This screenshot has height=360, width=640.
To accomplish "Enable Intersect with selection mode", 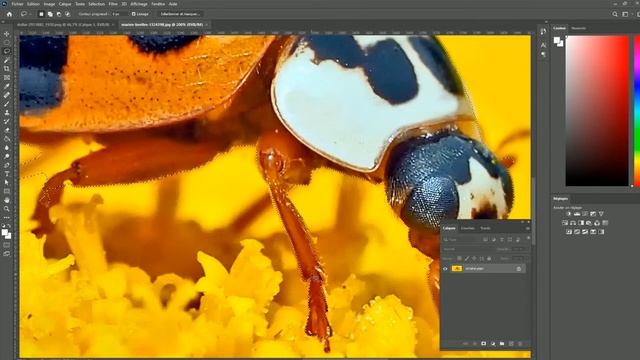I will pyautogui.click(x=68, y=14).
